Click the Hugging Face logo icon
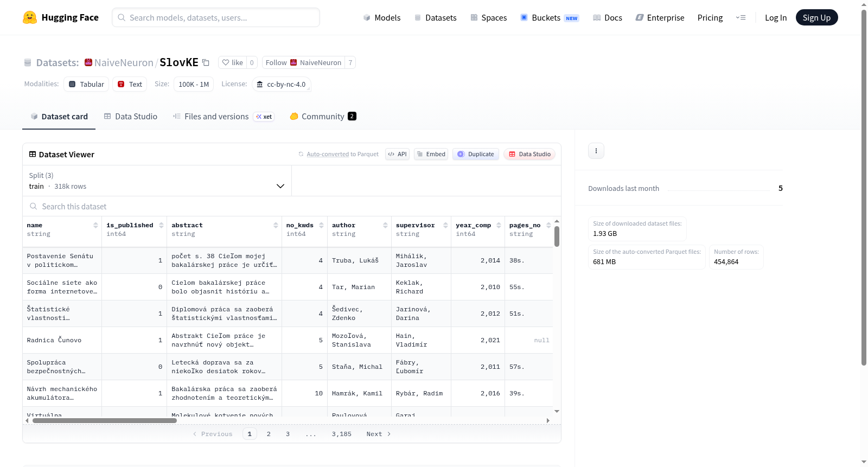Screen dimensions: 868x467 coord(30,17)
